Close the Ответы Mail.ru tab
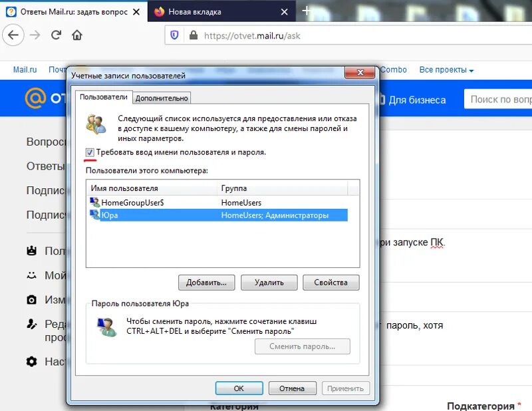This screenshot has height=411, width=532. [x=136, y=12]
